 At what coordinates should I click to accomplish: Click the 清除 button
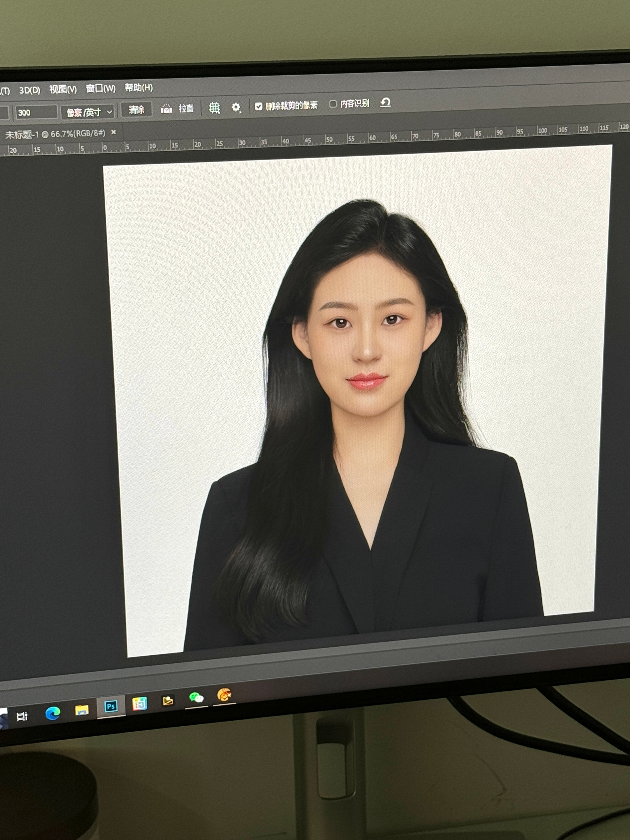point(136,110)
